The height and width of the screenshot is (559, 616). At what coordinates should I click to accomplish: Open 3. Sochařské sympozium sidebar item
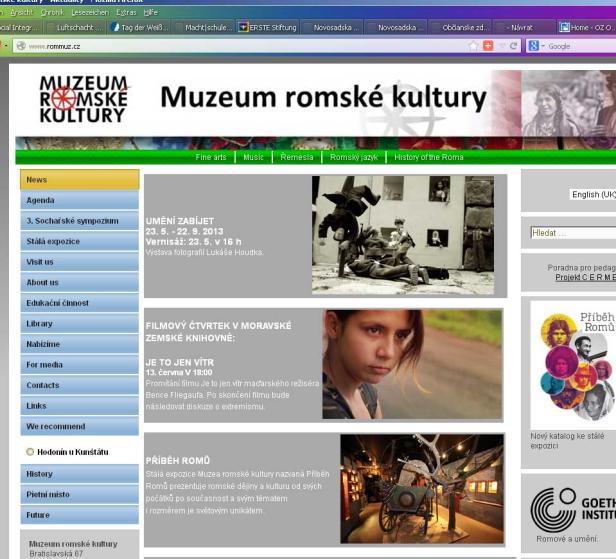[x=80, y=221]
